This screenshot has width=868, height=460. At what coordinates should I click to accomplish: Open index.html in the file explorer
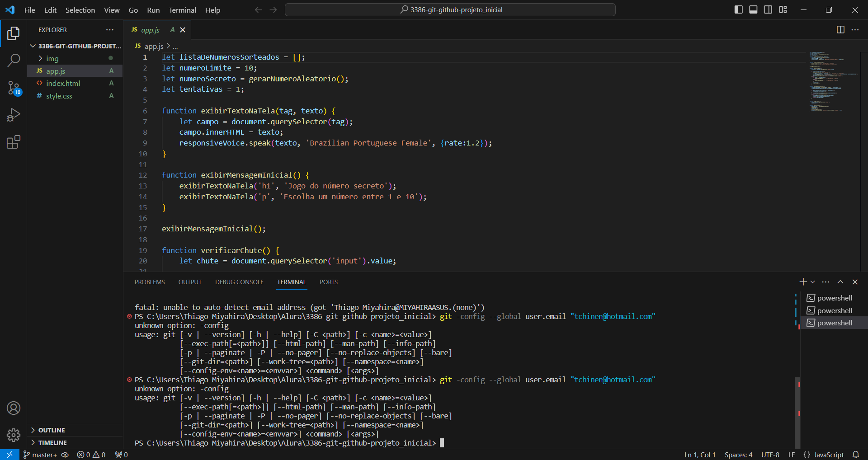75,84
